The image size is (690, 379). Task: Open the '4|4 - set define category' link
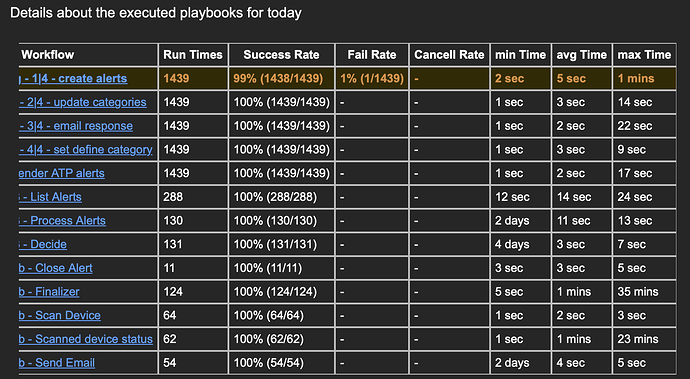[x=86, y=150]
